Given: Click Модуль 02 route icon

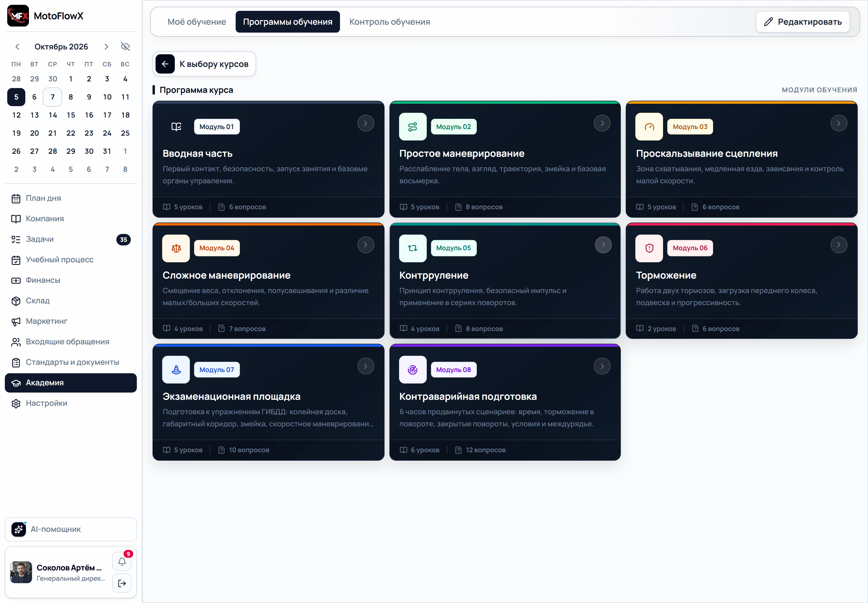Looking at the screenshot, I should pos(413,127).
